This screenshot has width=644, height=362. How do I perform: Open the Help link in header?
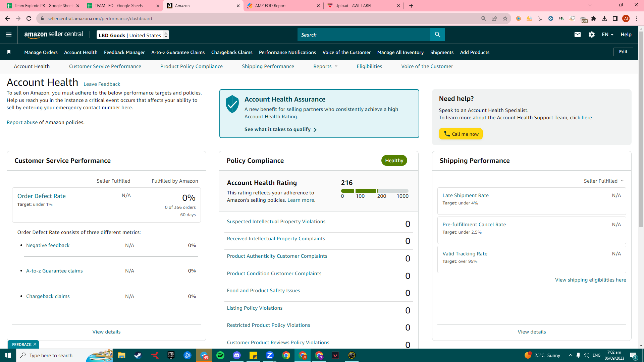point(626,35)
